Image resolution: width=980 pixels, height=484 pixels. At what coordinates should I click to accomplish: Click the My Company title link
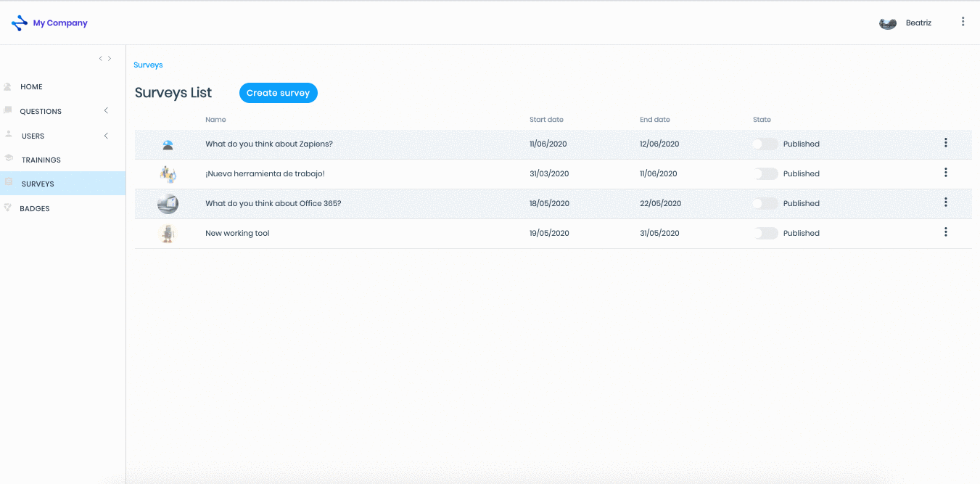pos(60,23)
